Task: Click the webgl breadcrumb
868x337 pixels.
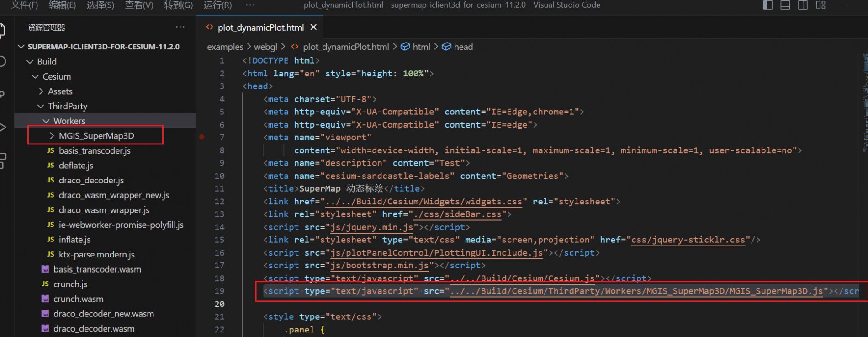Action: (265, 47)
